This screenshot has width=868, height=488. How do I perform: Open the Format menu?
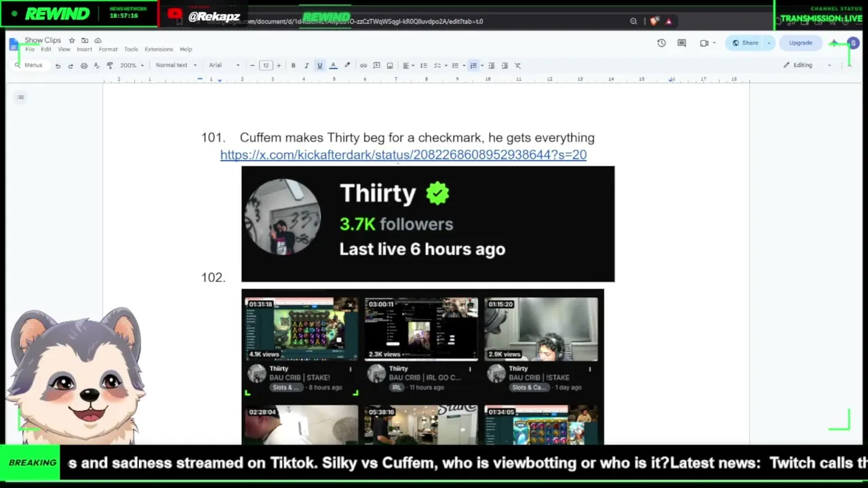tap(108, 49)
